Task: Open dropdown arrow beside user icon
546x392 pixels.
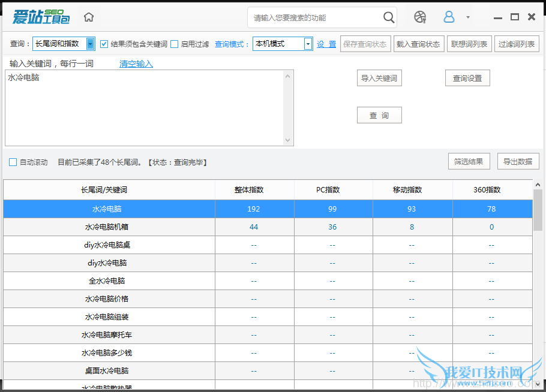Action: (468, 17)
